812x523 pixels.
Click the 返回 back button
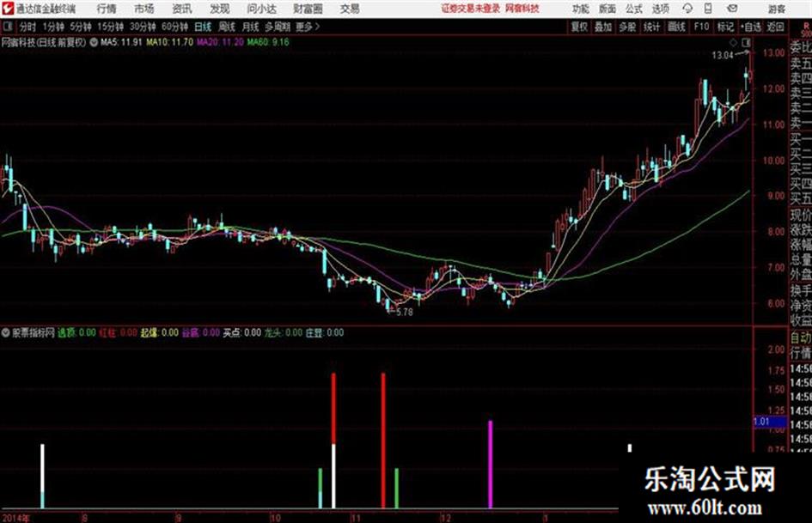point(775,27)
